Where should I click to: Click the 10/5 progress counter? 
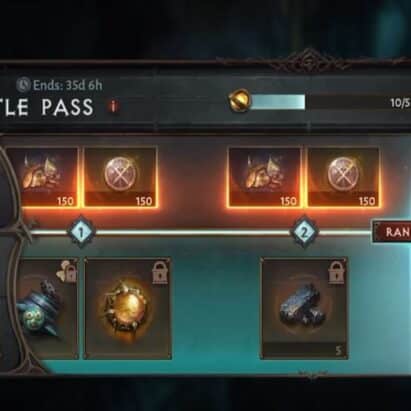pyautogui.click(x=400, y=103)
